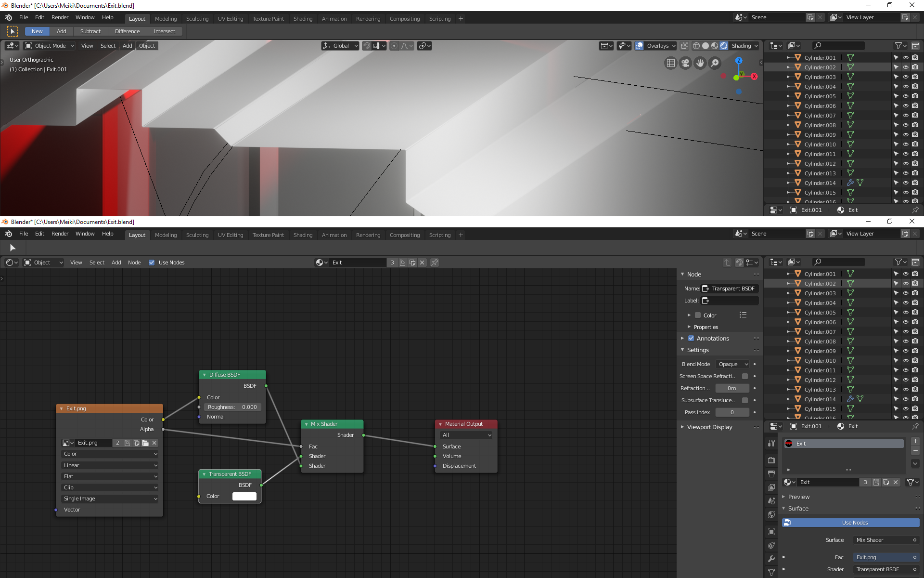
Task: Open the Overlays dropdown arrow in the top viewport
Action: tap(674, 46)
